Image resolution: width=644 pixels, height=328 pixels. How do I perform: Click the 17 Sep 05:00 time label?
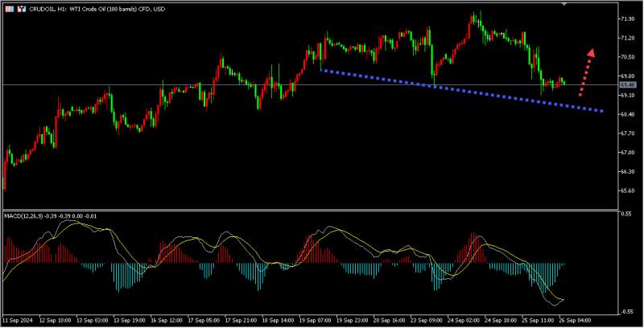click(x=204, y=320)
